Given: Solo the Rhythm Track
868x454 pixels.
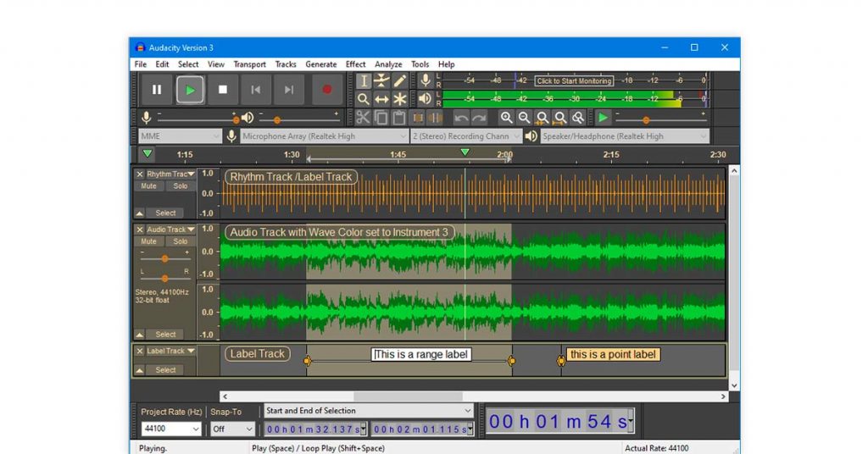Looking at the screenshot, I should point(181,186).
